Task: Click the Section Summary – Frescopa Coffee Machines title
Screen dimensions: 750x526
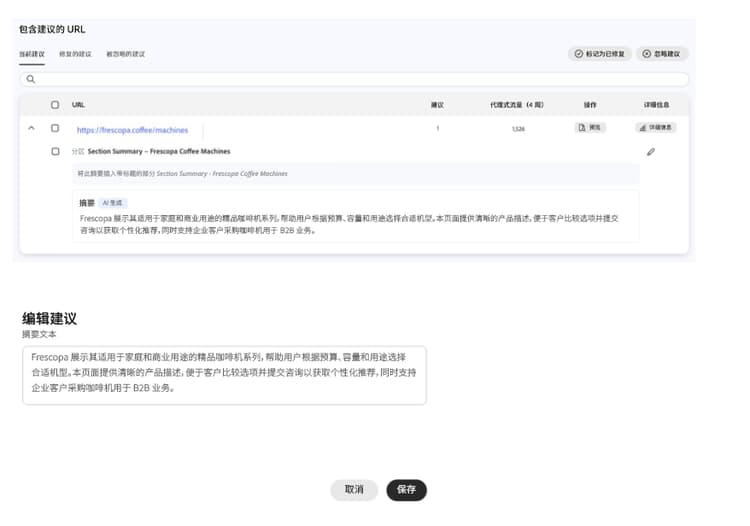Action: pyautogui.click(x=159, y=151)
